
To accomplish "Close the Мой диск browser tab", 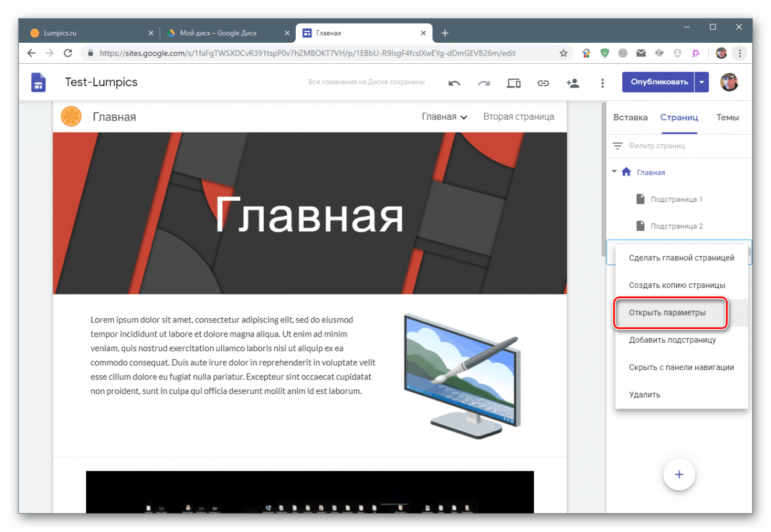I will pyautogui.click(x=287, y=33).
